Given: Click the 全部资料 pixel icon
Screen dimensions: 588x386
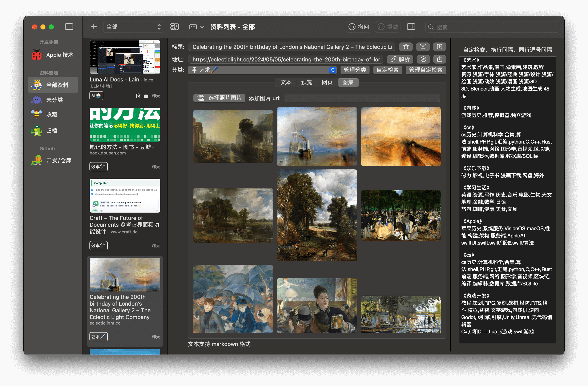Looking at the screenshot, I should tap(37, 85).
